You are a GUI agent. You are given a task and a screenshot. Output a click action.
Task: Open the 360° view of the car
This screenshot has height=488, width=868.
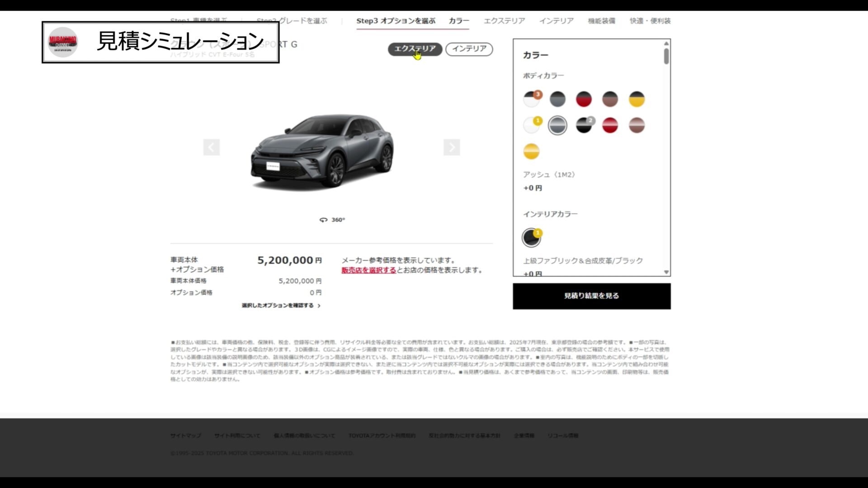(332, 220)
